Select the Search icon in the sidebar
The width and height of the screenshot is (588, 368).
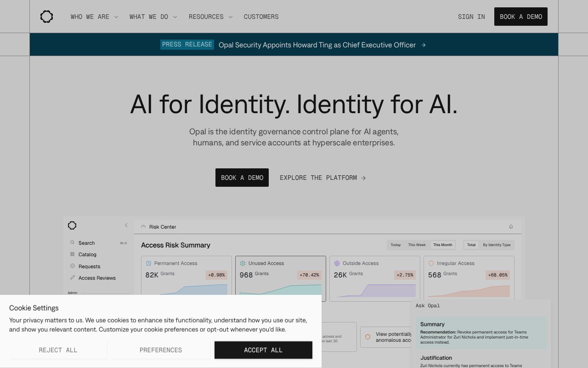pos(72,242)
